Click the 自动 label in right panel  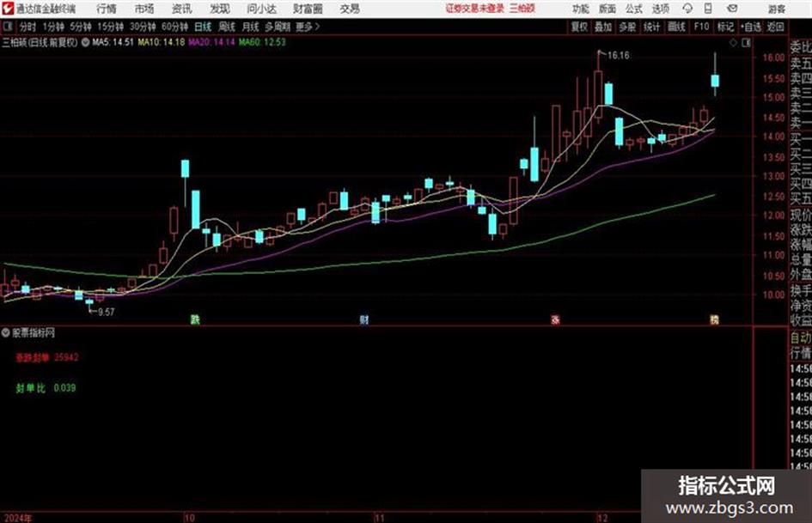(801, 338)
